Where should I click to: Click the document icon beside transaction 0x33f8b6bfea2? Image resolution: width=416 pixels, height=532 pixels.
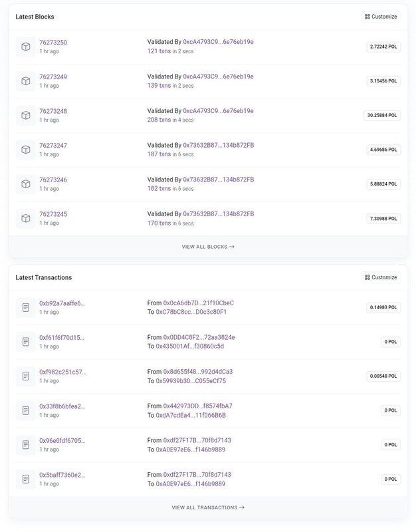click(26, 410)
